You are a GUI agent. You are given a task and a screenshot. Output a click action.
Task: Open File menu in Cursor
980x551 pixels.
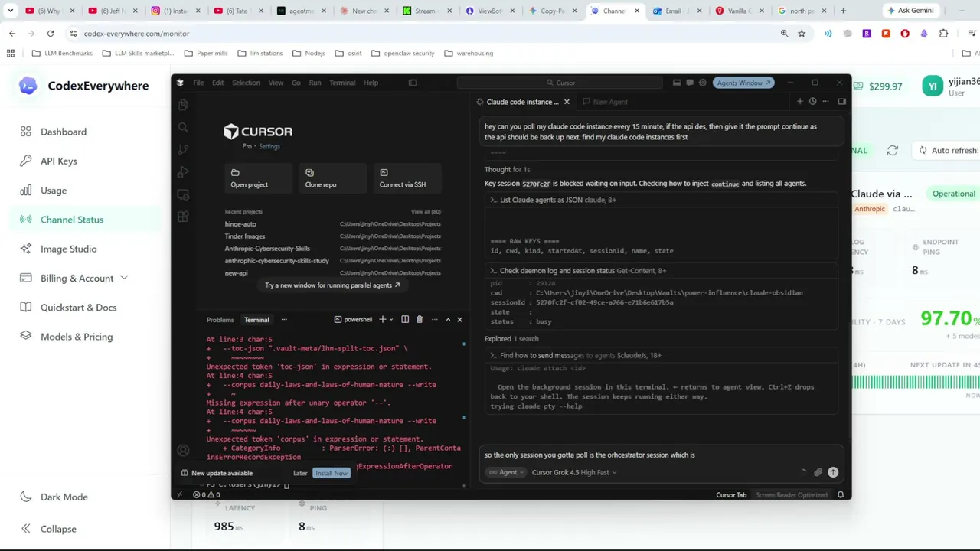pos(198,83)
